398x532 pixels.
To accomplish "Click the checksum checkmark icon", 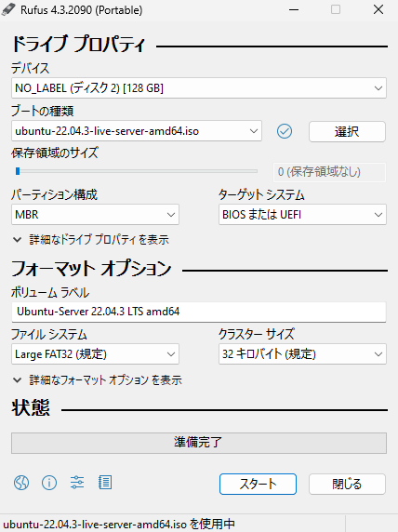I will pos(285,131).
